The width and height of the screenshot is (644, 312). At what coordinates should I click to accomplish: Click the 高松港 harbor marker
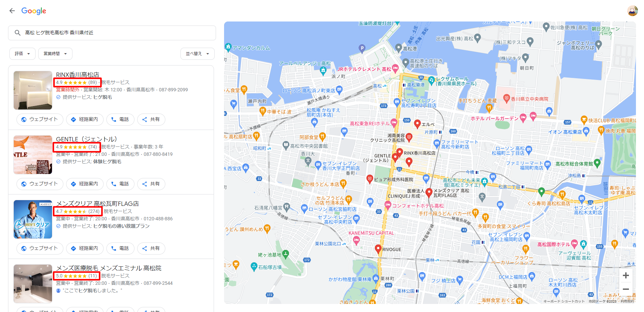click(x=398, y=48)
